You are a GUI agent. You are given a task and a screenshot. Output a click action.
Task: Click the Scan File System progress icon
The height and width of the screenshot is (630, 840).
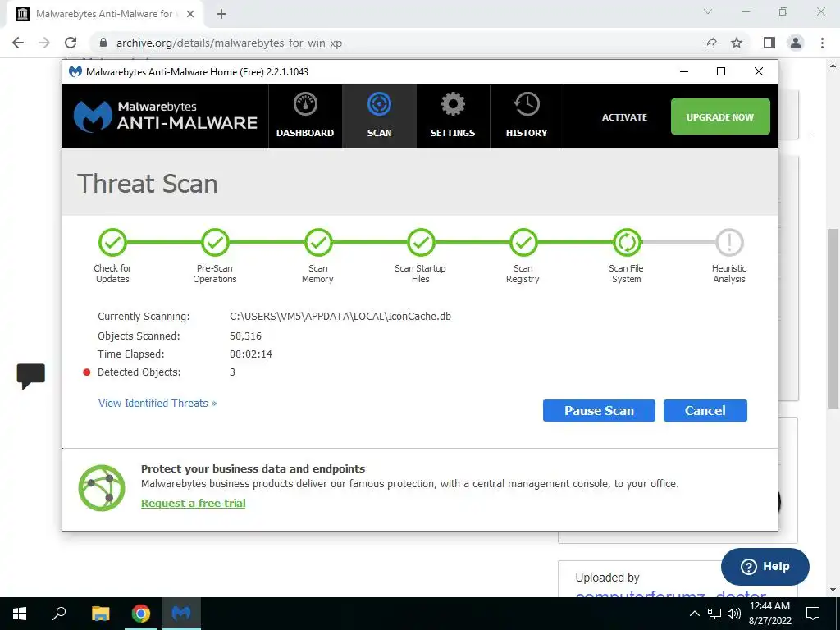[x=627, y=243]
